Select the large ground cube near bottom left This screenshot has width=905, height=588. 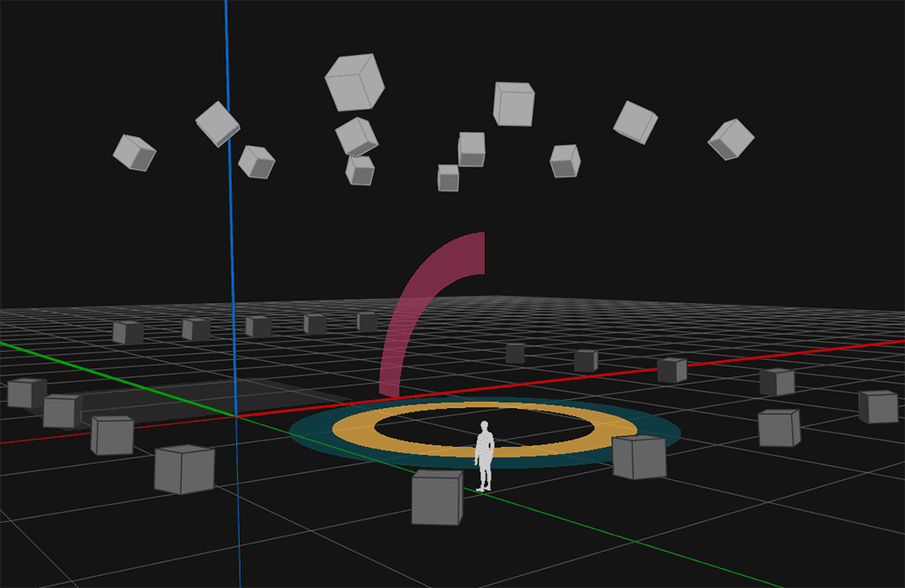pos(184,469)
